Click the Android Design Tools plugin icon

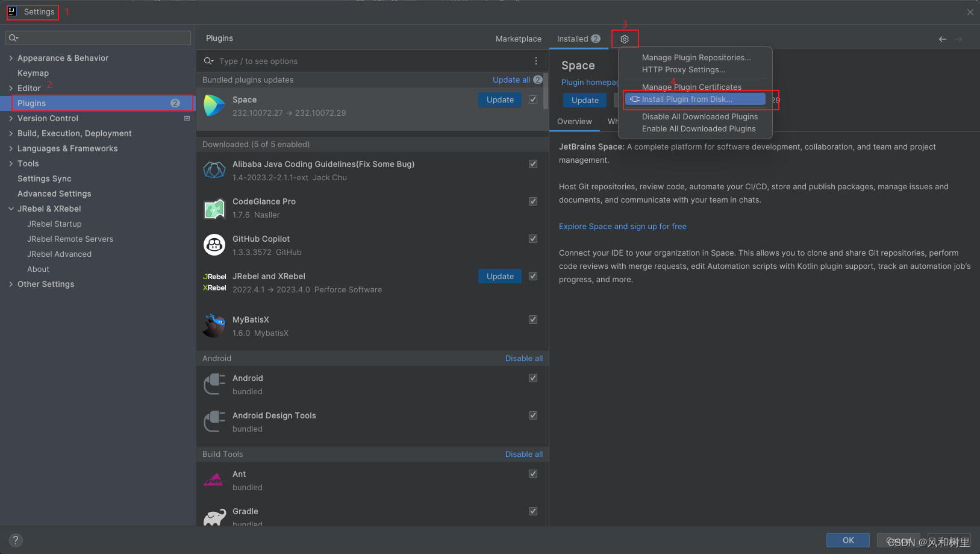click(x=214, y=421)
